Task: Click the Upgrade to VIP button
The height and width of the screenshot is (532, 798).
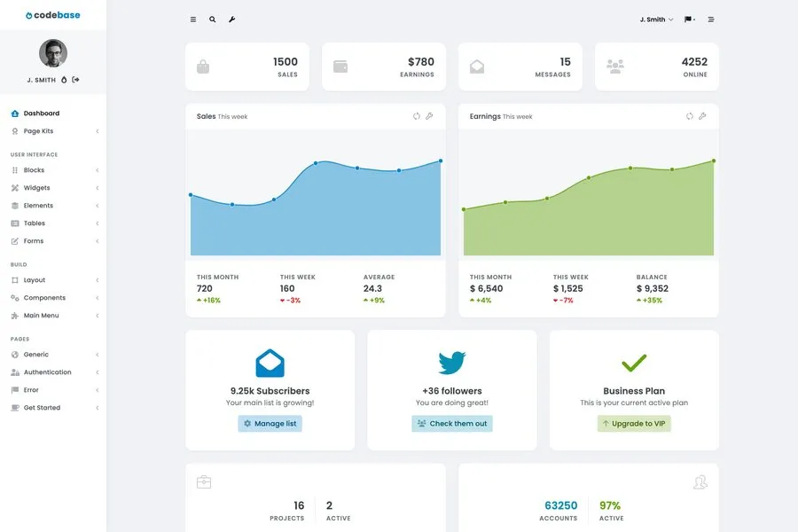Action: point(634,424)
